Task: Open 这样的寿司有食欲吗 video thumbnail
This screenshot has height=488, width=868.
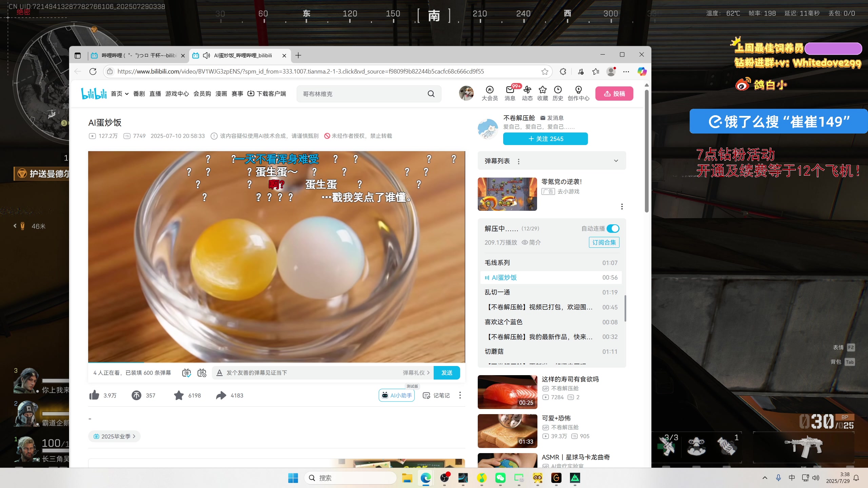Action: pyautogui.click(x=508, y=392)
